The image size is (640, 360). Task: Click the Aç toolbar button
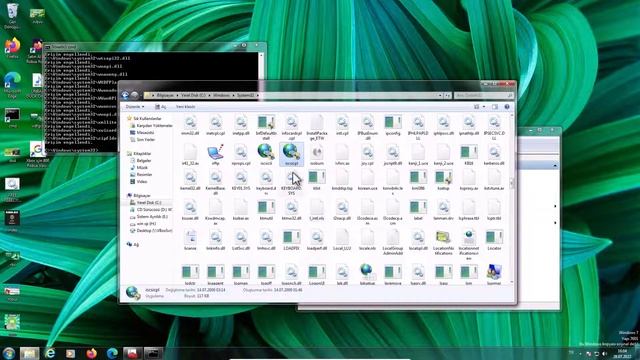(x=160, y=107)
